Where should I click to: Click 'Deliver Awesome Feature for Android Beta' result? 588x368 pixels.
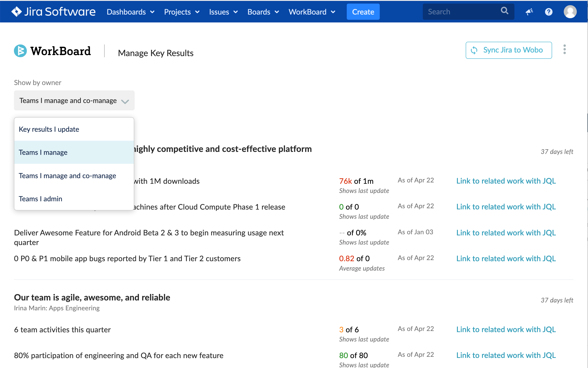[x=149, y=238]
